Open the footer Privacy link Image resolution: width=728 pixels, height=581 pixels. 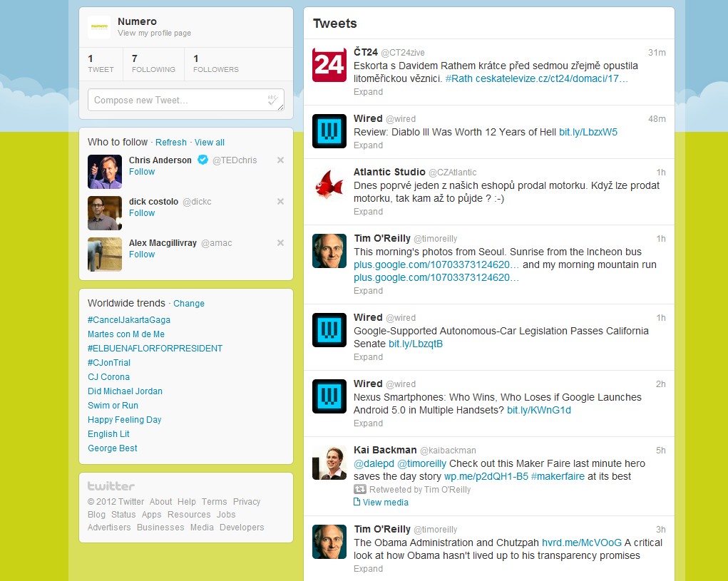click(247, 502)
